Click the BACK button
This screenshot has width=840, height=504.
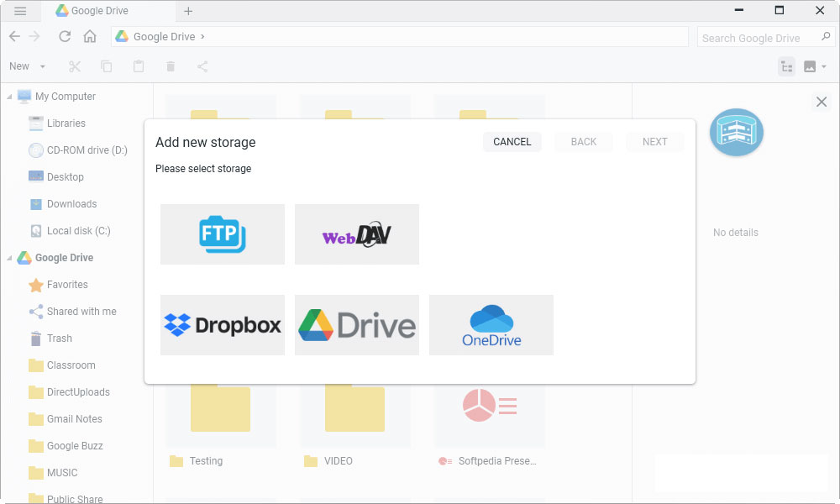[584, 142]
